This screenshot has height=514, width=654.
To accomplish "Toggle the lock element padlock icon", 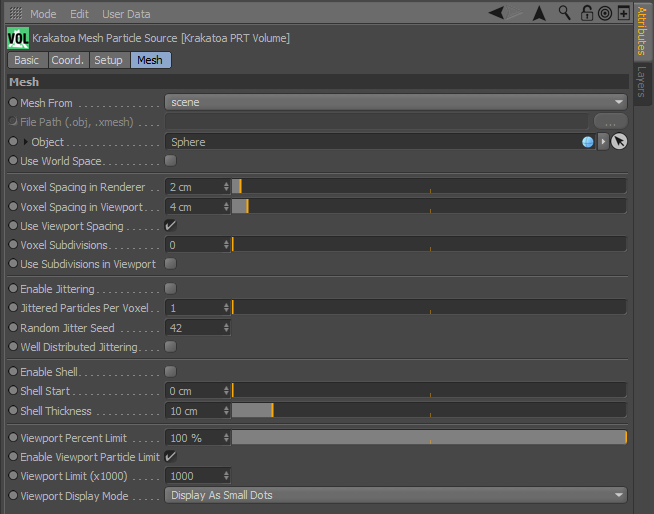I will click(x=586, y=13).
